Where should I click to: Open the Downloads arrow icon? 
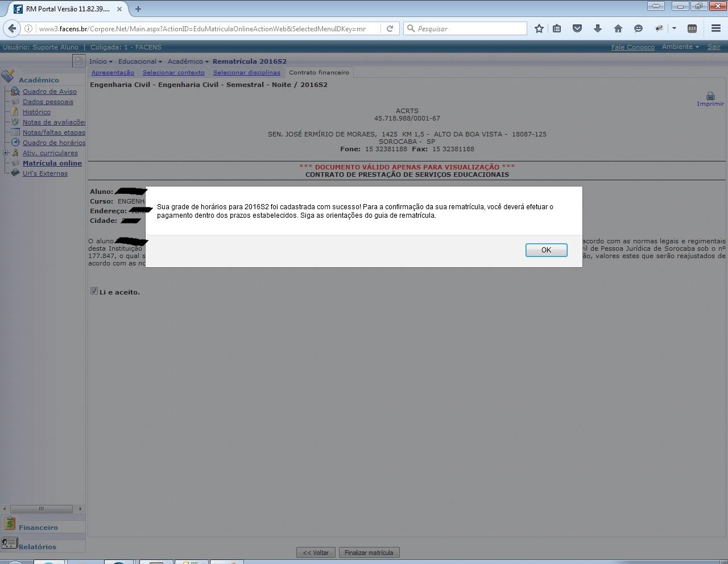coord(597,28)
